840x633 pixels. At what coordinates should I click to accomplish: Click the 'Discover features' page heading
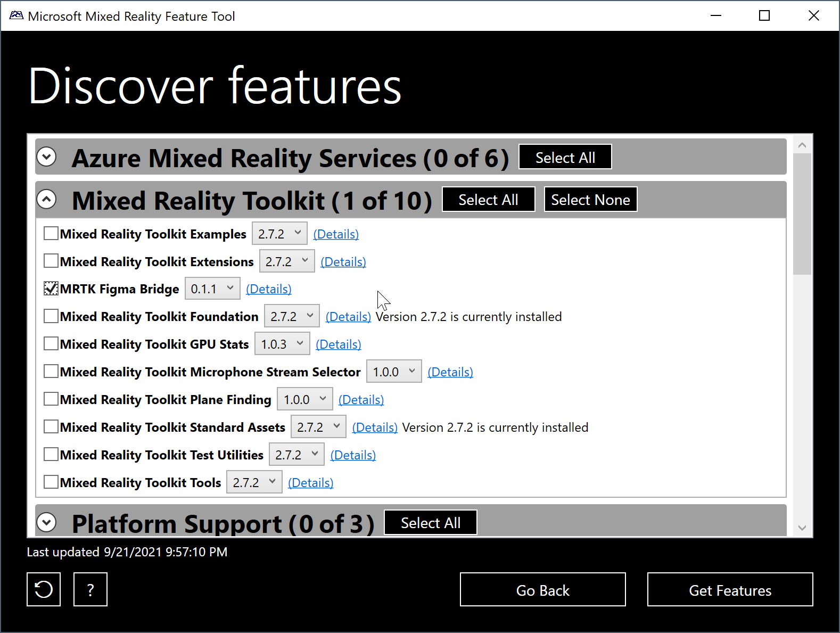[x=215, y=86]
